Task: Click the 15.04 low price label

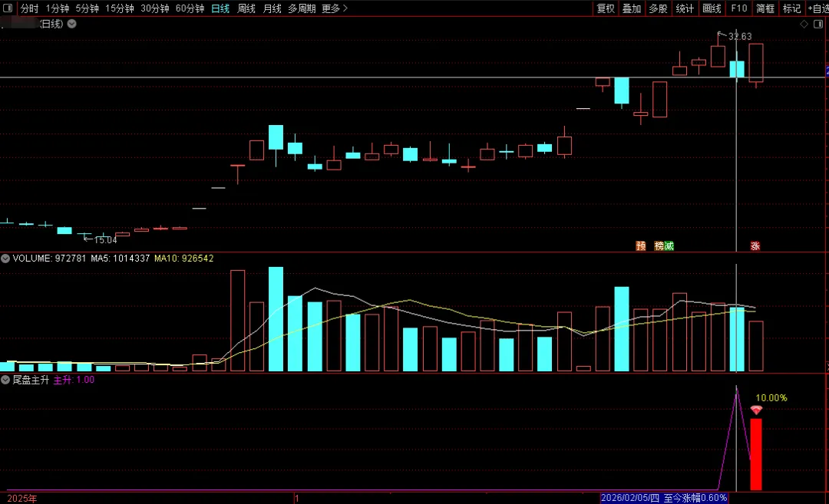Action: 105,240
